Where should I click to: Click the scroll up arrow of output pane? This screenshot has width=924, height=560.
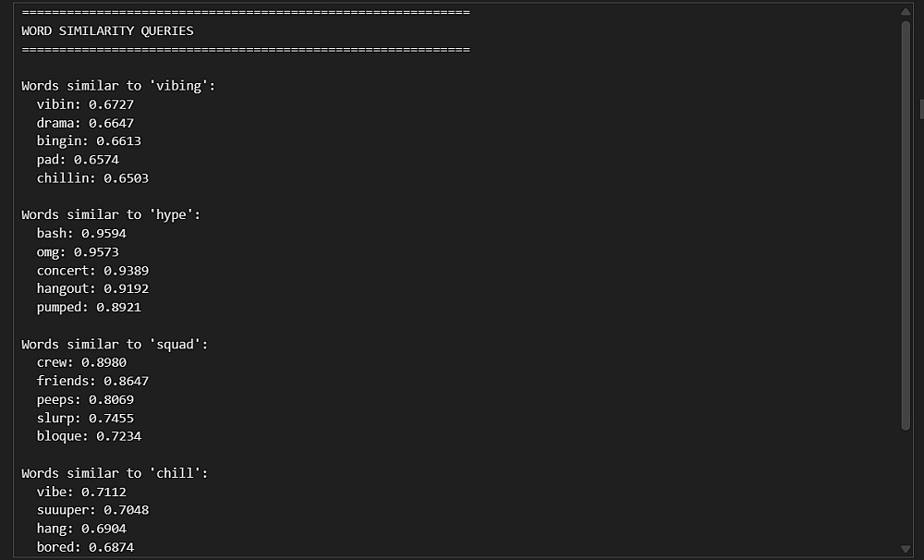[906, 12]
